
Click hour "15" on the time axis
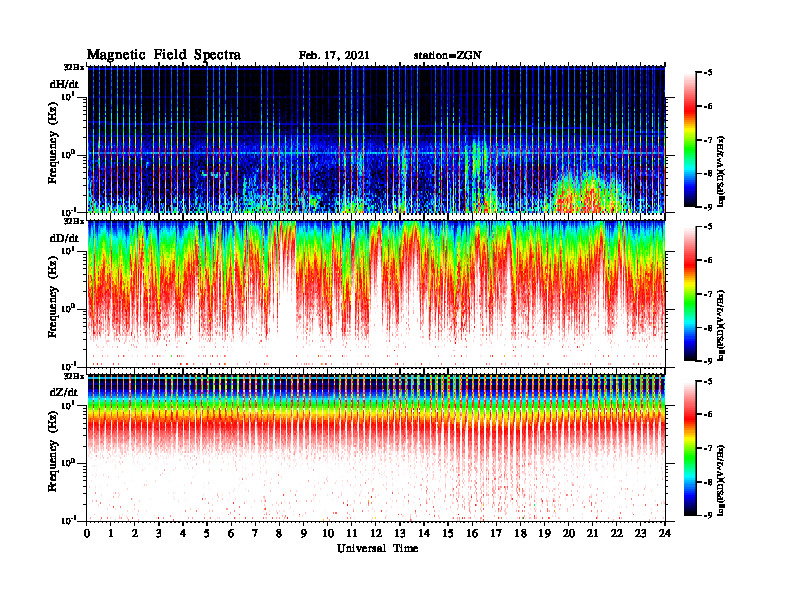pyautogui.click(x=448, y=533)
